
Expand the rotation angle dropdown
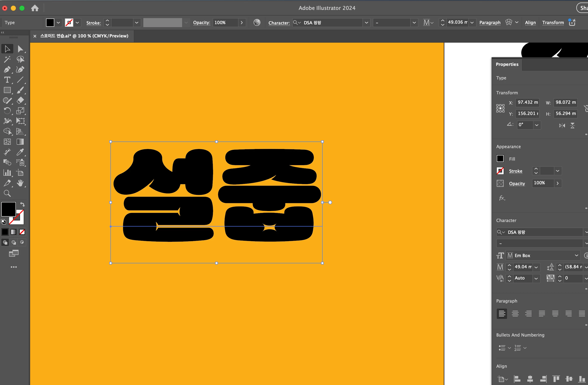[537, 125]
